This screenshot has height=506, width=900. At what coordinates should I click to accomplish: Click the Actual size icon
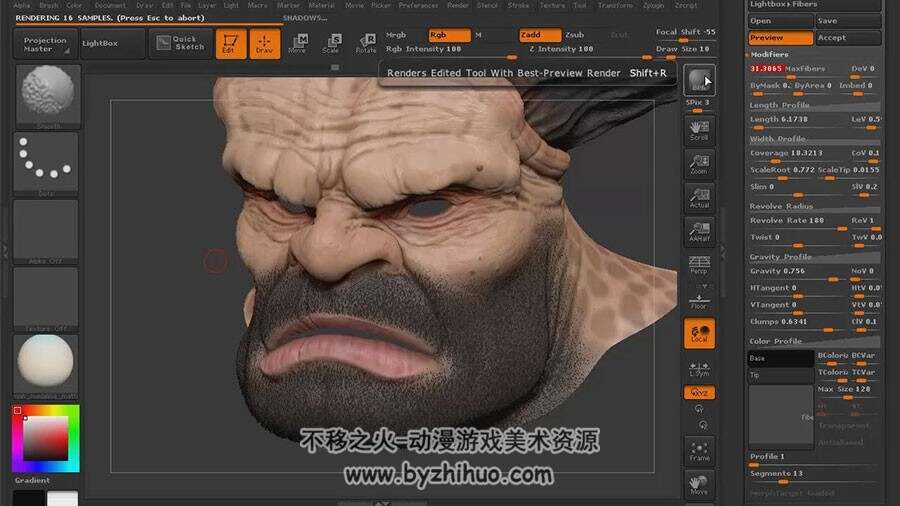pos(699,197)
